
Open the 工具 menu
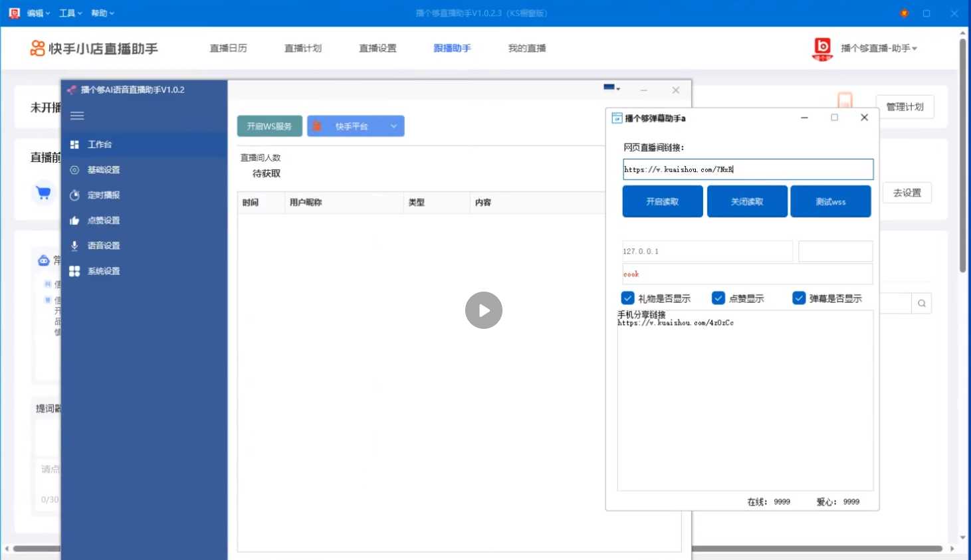(70, 13)
